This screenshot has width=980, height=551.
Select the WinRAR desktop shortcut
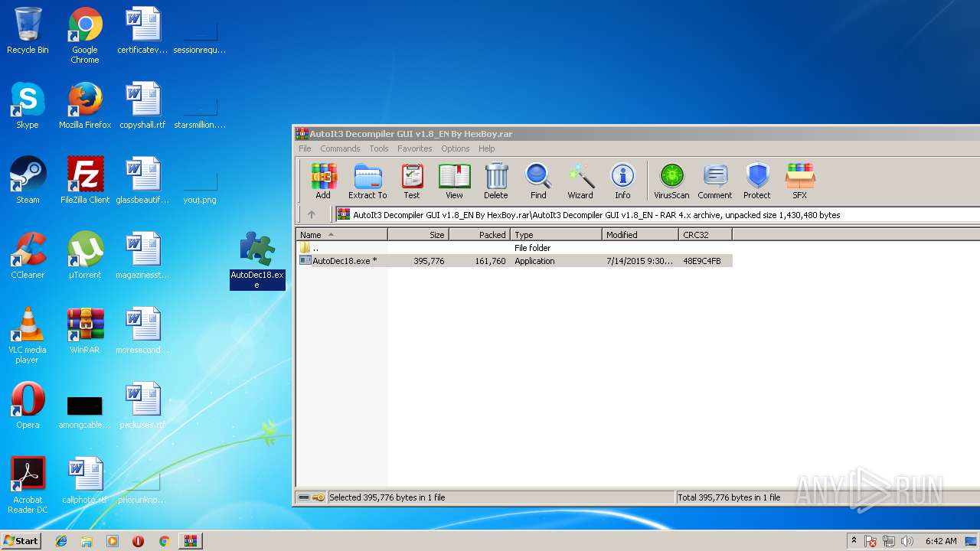pyautogui.click(x=85, y=331)
